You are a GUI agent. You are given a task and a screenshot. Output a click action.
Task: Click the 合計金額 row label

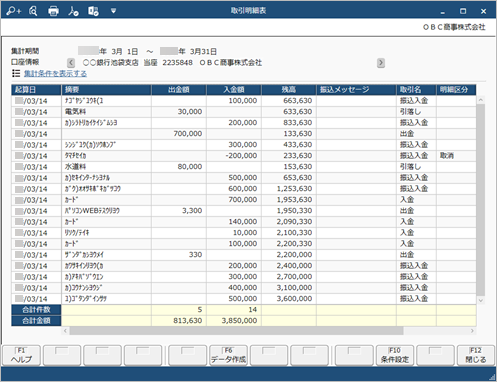[36, 321]
